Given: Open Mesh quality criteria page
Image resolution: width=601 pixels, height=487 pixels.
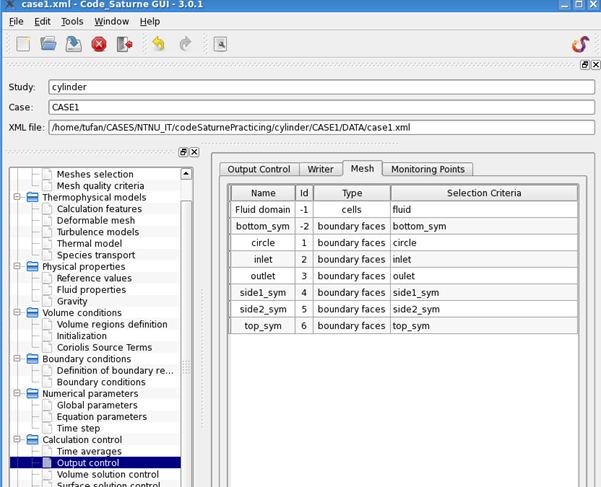Looking at the screenshot, I should pyautogui.click(x=100, y=186).
